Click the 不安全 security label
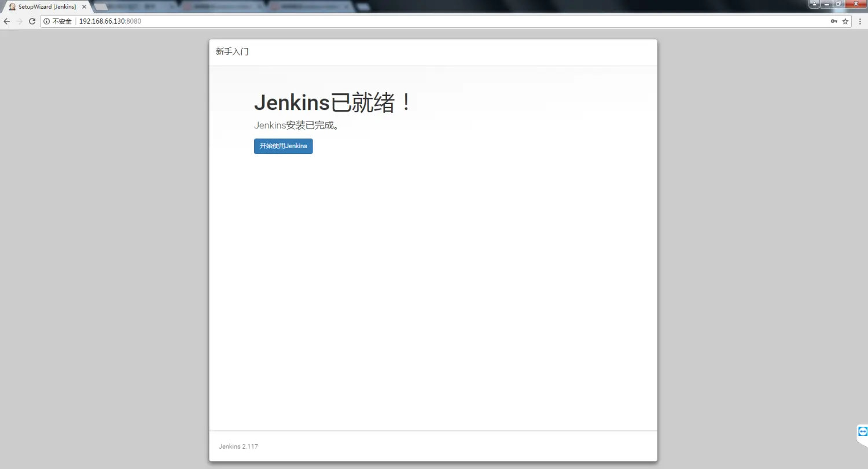 coord(62,21)
